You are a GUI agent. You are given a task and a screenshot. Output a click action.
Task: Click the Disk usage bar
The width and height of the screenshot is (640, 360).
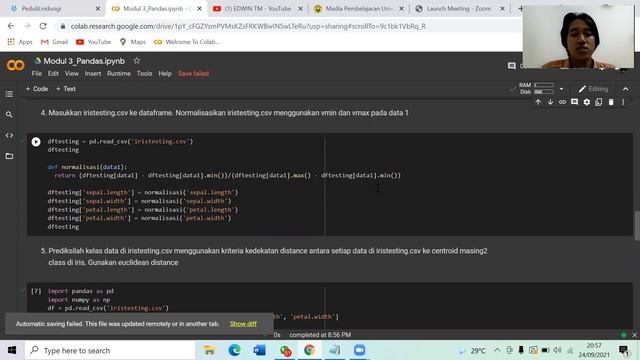click(544, 92)
